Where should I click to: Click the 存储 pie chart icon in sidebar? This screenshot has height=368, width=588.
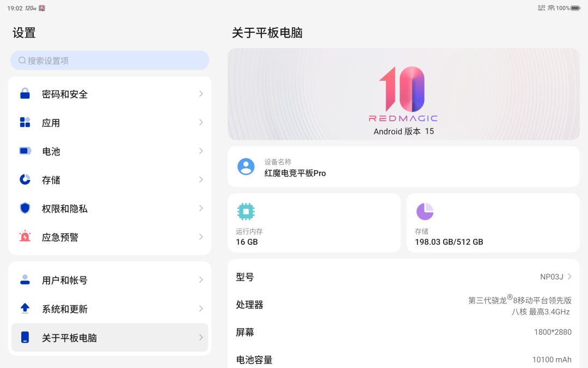point(25,179)
